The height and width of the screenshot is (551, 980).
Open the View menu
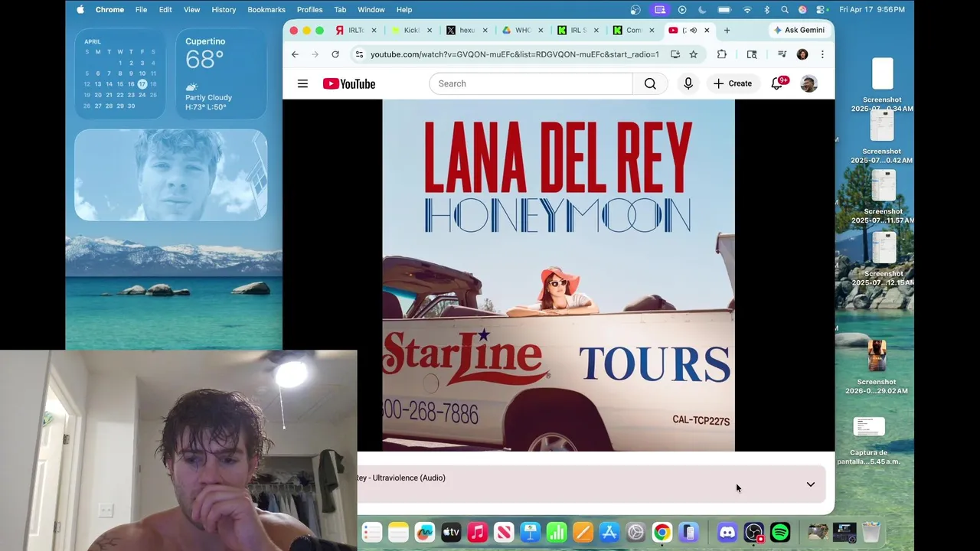[191, 9]
